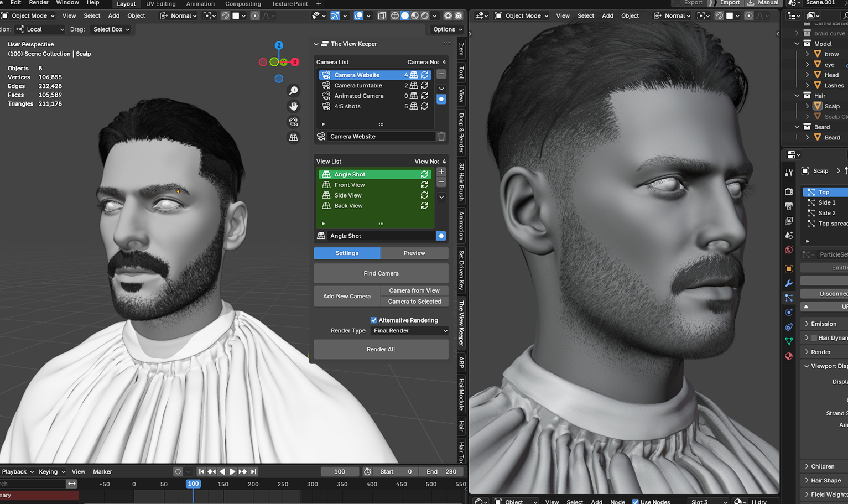Open Render Type Final Render dropdown
Image resolution: width=848 pixels, height=504 pixels.
point(410,331)
